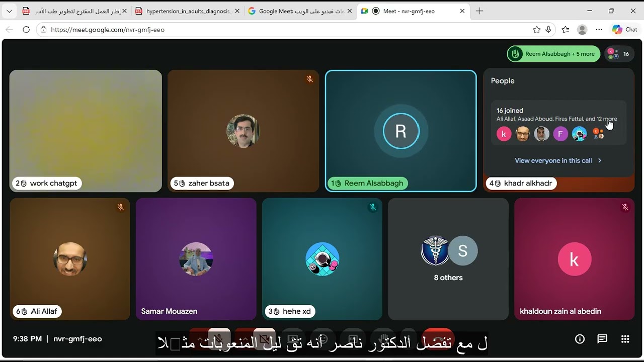Open Copilot Chat button
Viewport: 644px width, 362px height.
coord(625,30)
